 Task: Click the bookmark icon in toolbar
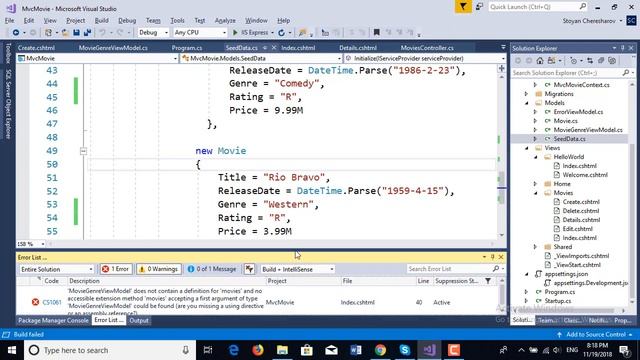click(x=376, y=32)
